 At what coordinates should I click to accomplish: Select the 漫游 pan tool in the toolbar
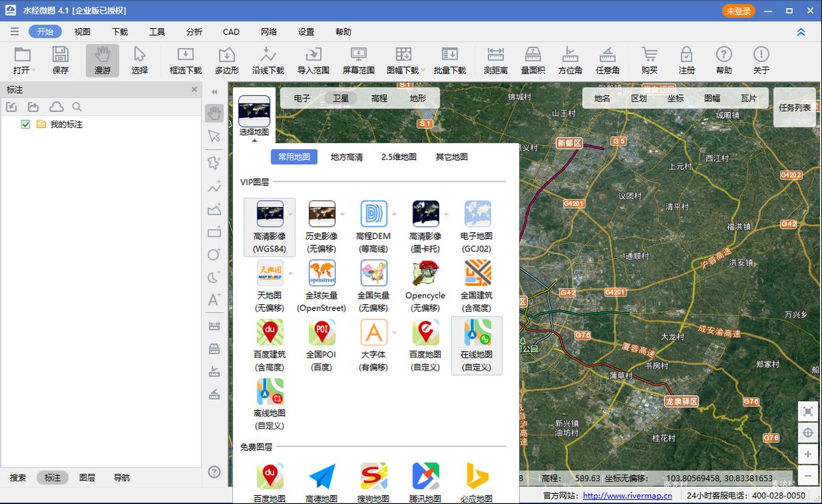tap(101, 60)
